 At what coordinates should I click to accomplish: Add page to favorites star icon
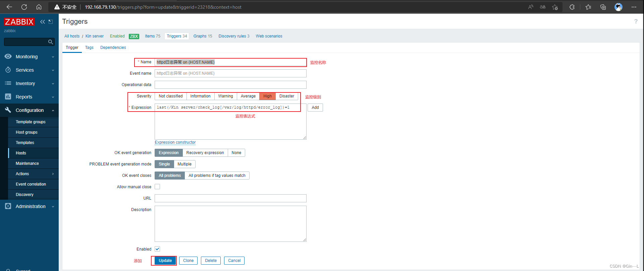tap(555, 7)
